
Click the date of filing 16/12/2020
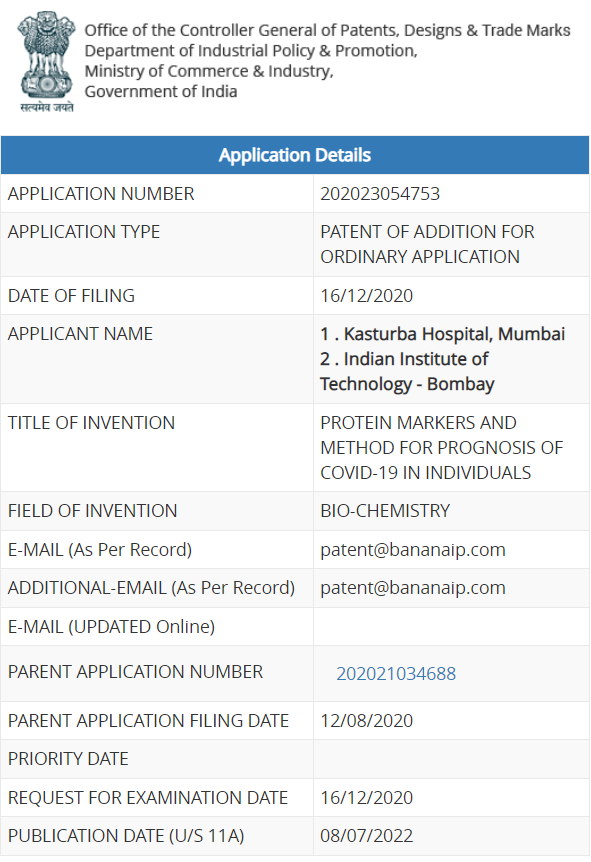point(366,295)
